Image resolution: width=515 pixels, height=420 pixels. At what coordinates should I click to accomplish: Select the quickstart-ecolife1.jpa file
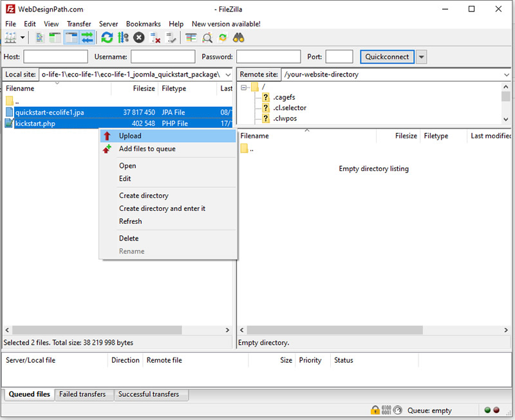(x=118, y=112)
